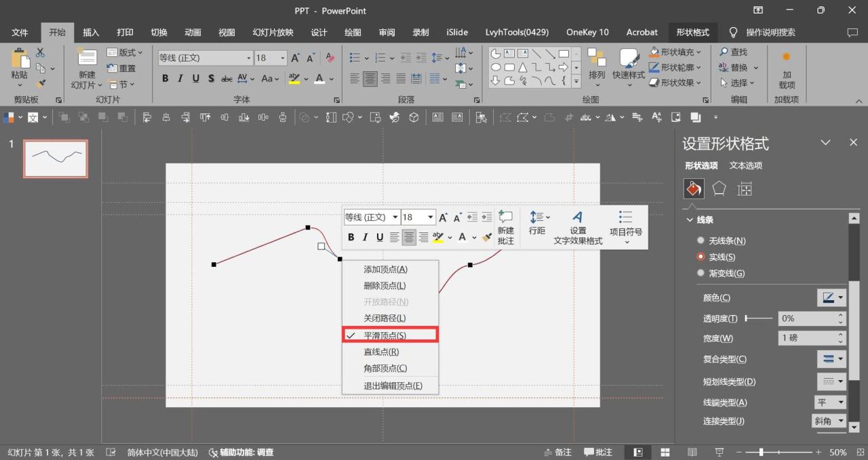
Task: Click the Fill & Line paint bucket icon
Action: click(x=694, y=189)
